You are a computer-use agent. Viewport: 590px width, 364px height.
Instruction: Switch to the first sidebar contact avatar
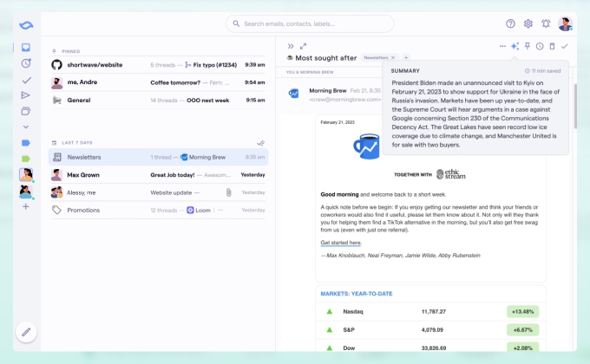click(26, 175)
